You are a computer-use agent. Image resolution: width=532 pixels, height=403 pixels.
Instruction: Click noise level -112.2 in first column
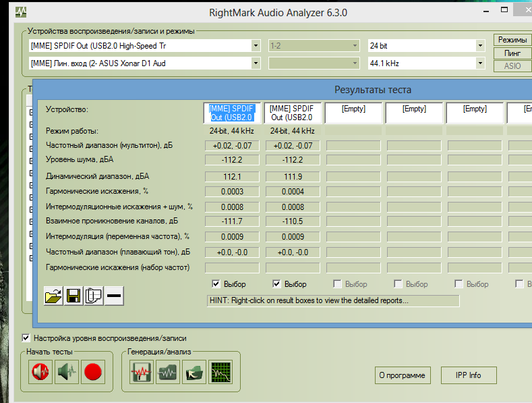pos(232,160)
